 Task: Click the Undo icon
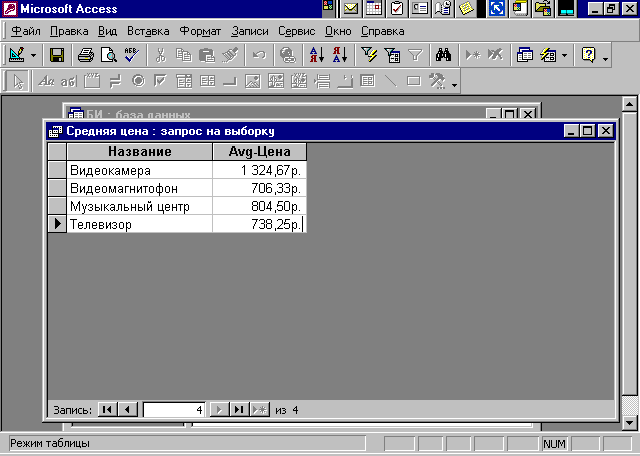pos(259,55)
